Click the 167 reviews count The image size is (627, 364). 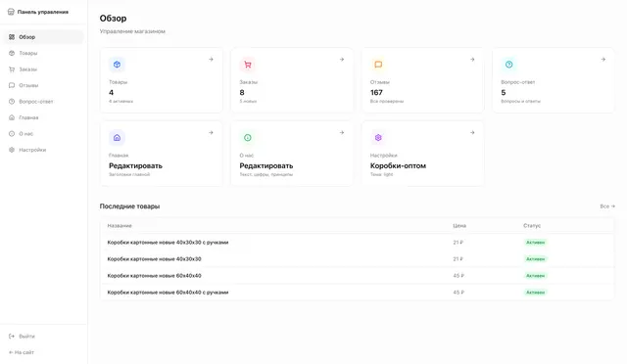376,92
